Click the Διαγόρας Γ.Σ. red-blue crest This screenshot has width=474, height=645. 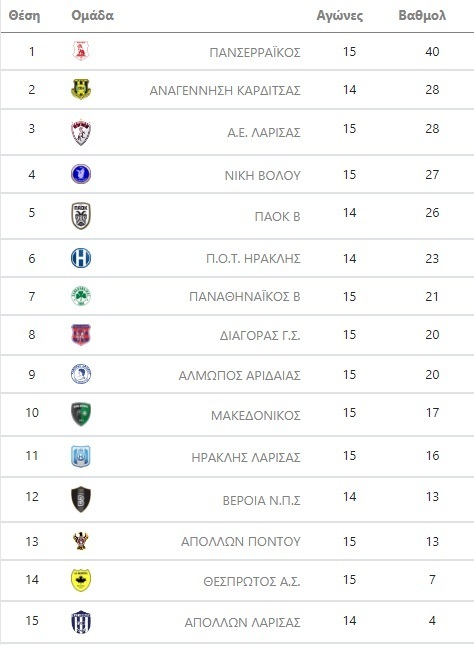point(81,334)
